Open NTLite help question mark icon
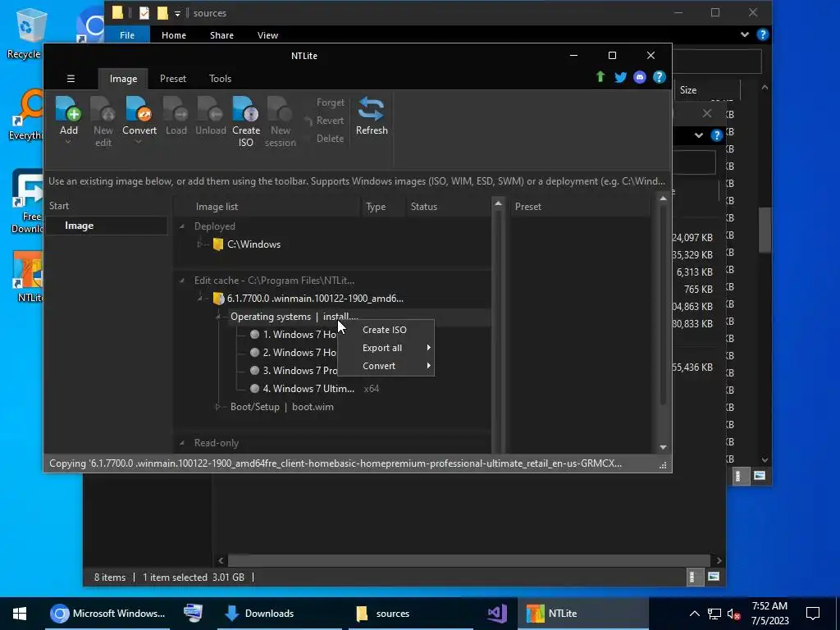The image size is (840, 630). pyautogui.click(x=659, y=77)
